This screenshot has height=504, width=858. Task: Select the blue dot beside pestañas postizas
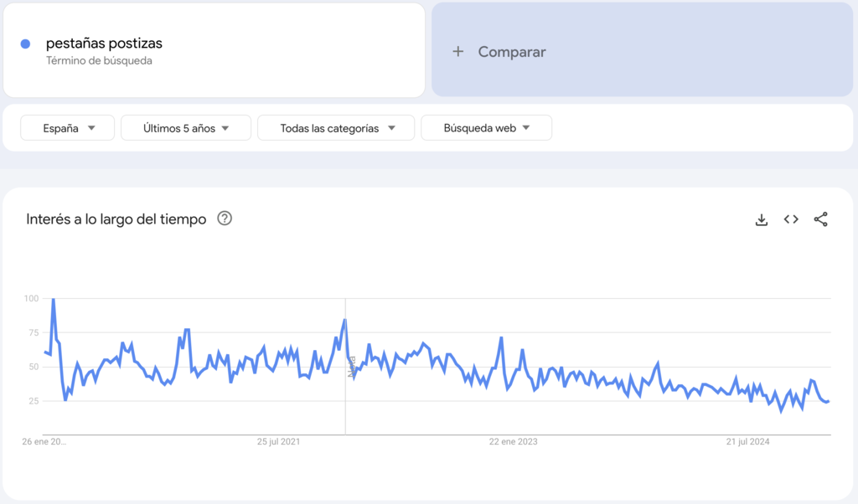point(26,43)
